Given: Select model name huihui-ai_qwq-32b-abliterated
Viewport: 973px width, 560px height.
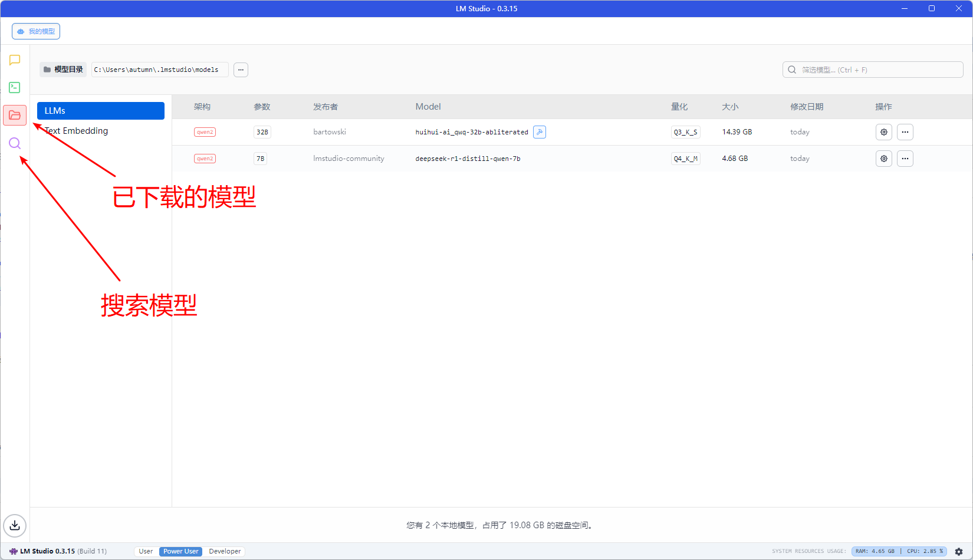Looking at the screenshot, I should [472, 132].
